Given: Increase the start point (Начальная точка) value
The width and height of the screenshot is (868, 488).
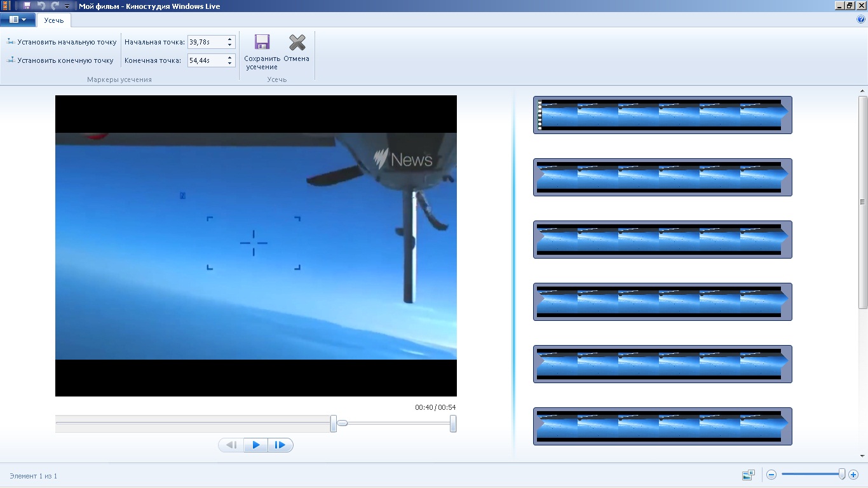Looking at the screenshot, I should click(229, 39).
